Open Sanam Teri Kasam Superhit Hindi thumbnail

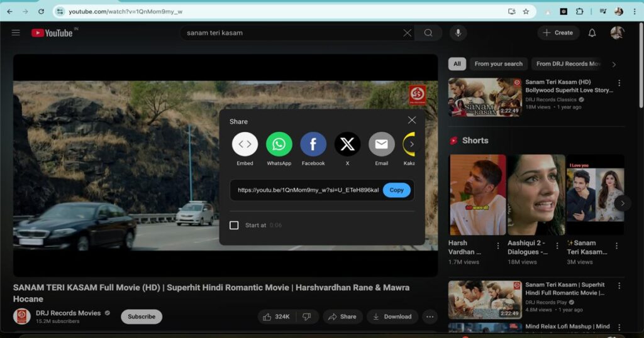coord(485,300)
